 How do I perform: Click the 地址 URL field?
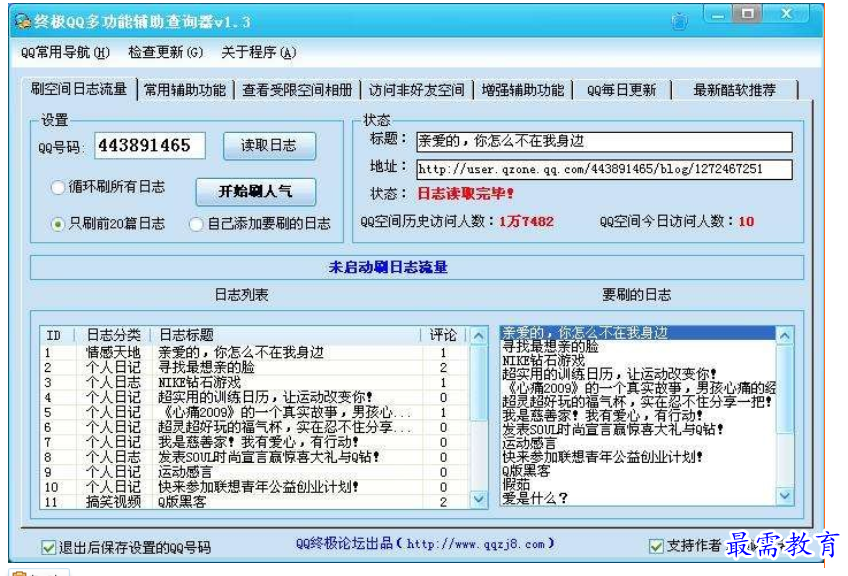point(604,169)
